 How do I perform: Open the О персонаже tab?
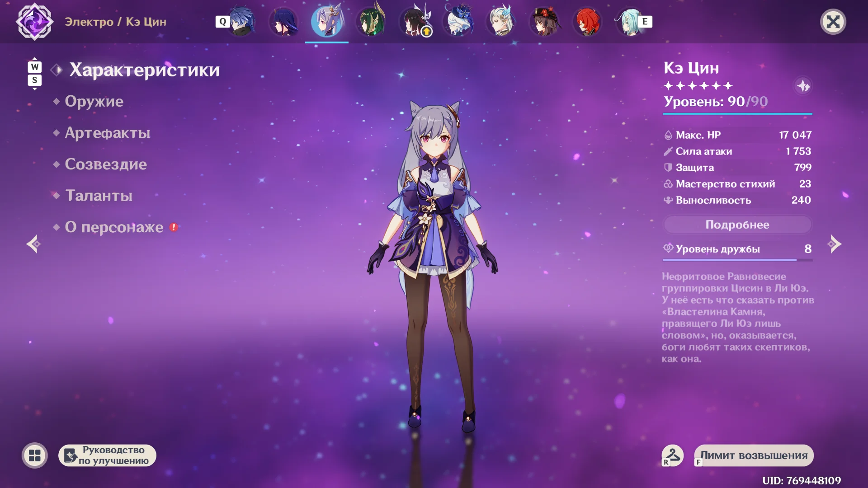[114, 227]
